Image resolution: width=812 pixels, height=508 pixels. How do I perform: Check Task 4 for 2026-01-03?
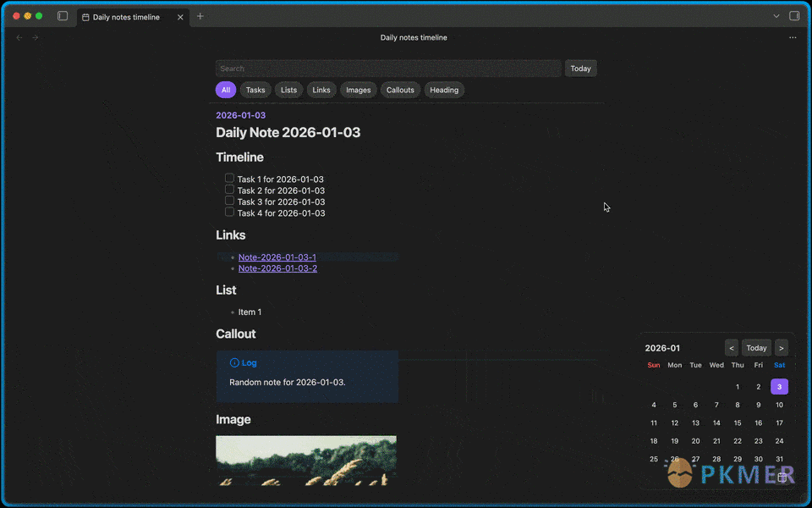tap(229, 212)
